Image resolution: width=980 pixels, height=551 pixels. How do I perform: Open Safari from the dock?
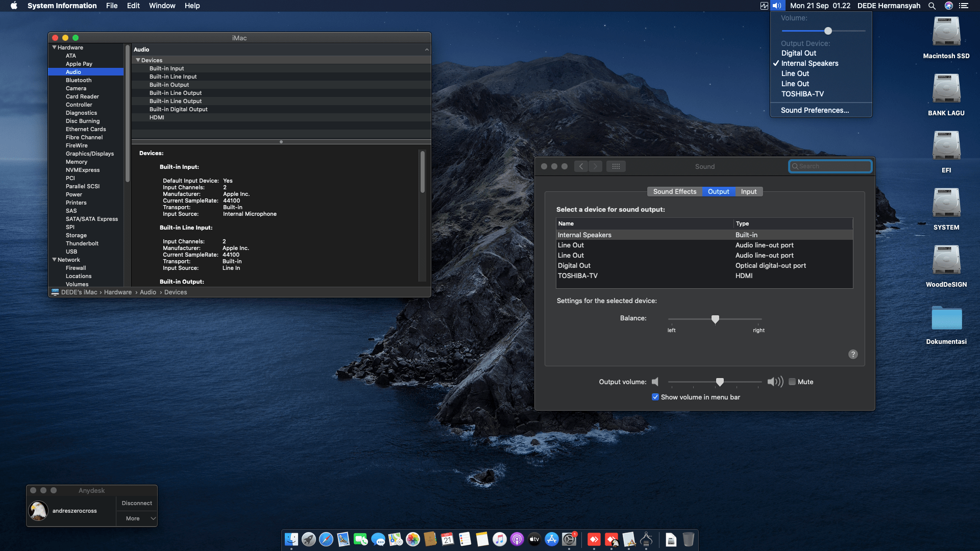pos(326,539)
